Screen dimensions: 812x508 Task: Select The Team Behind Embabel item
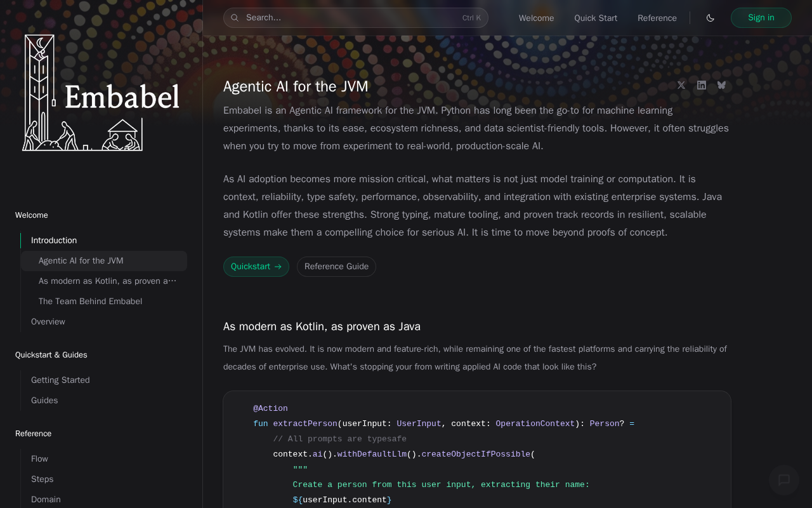pos(103,302)
